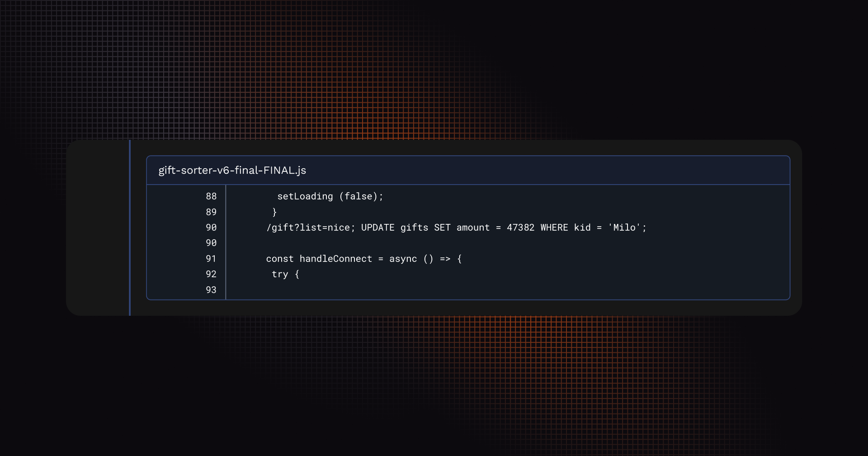Click the gift-sorter-v6-final-FINAL.js file name
The height and width of the screenshot is (456, 868).
point(232,171)
